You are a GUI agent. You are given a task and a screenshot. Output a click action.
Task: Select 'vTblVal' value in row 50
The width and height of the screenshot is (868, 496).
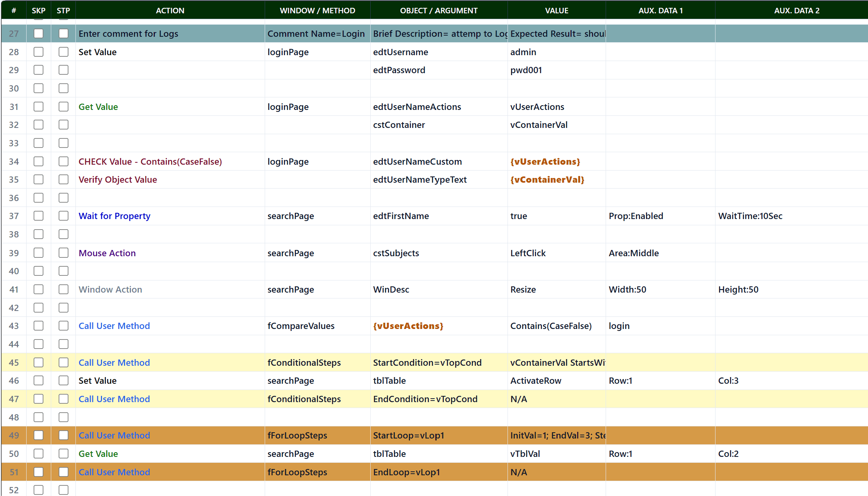[557, 454]
